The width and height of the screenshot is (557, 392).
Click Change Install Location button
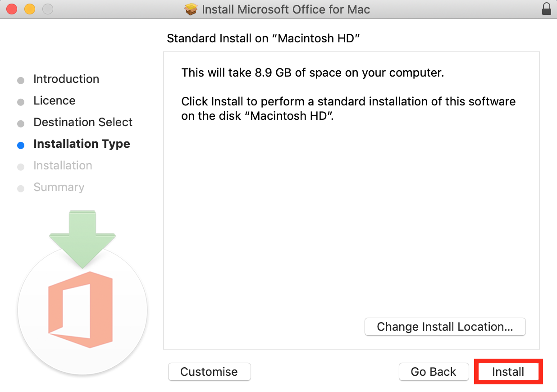(x=445, y=327)
